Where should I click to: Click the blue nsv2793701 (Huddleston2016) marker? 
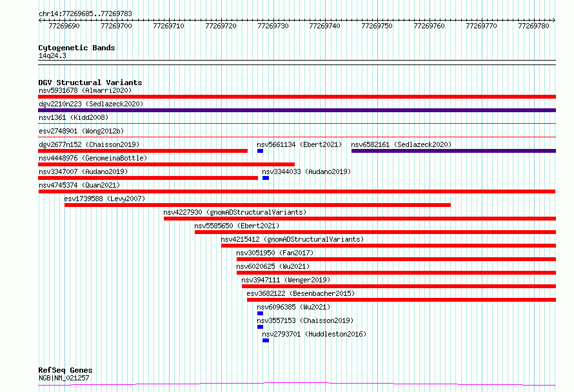point(266,340)
